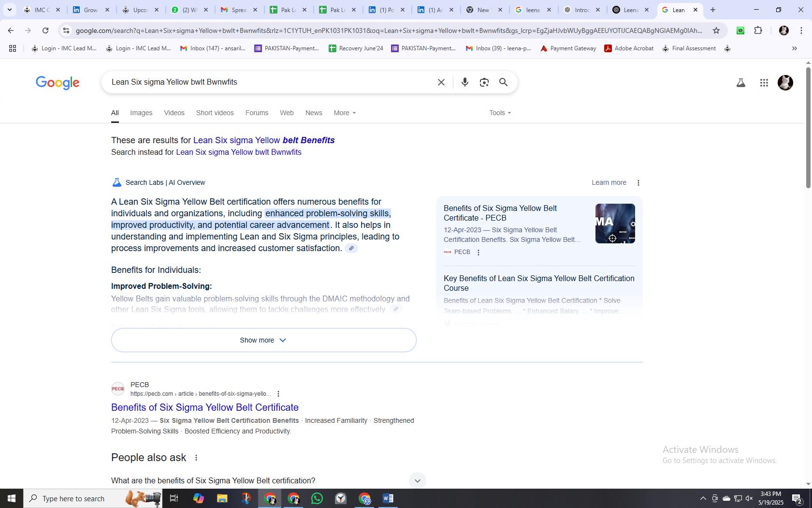The height and width of the screenshot is (508, 812).
Task: Click the magnifying glass search button
Action: click(x=503, y=82)
